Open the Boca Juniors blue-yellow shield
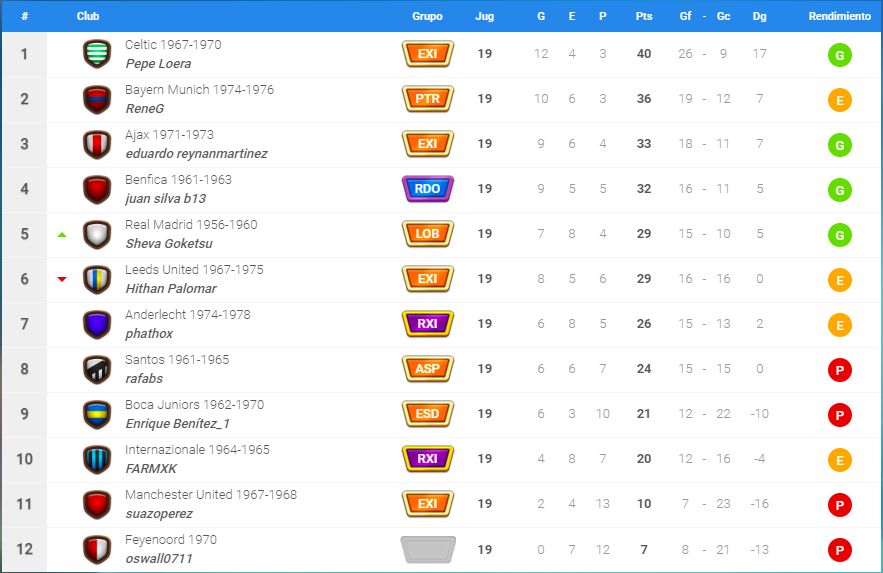 point(97,414)
